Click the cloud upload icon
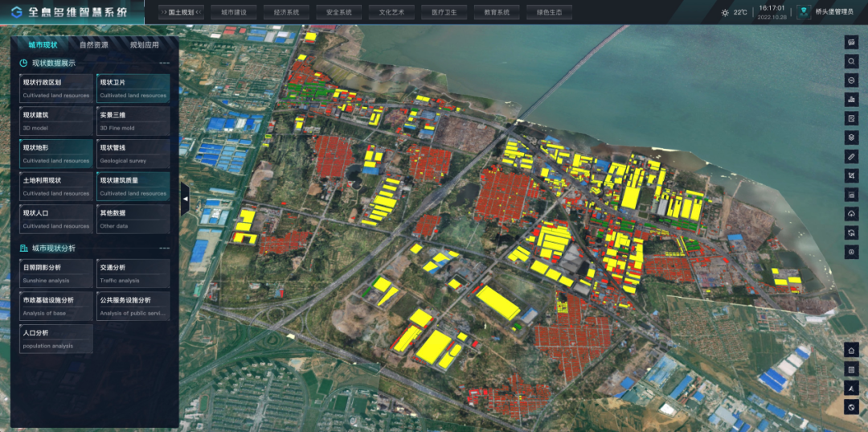Screen dimensions: 868x432 coord(851,213)
